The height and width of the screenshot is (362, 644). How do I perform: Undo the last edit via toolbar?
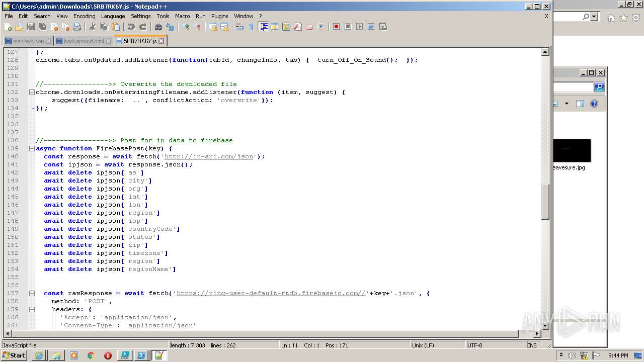[x=131, y=27]
